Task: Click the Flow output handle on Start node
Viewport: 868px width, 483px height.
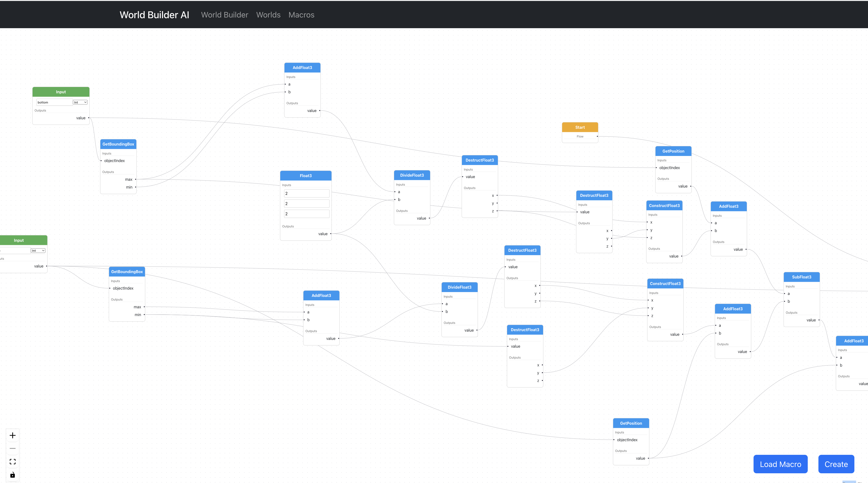Action: click(x=597, y=136)
